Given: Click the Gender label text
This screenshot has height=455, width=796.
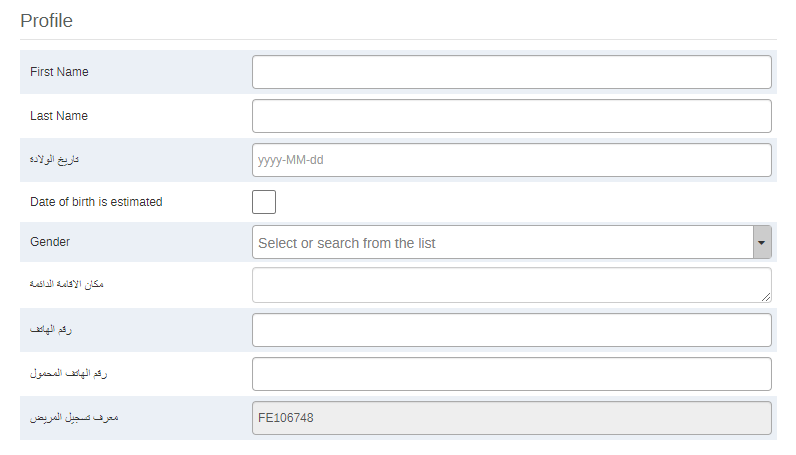Looking at the screenshot, I should click(x=50, y=242).
